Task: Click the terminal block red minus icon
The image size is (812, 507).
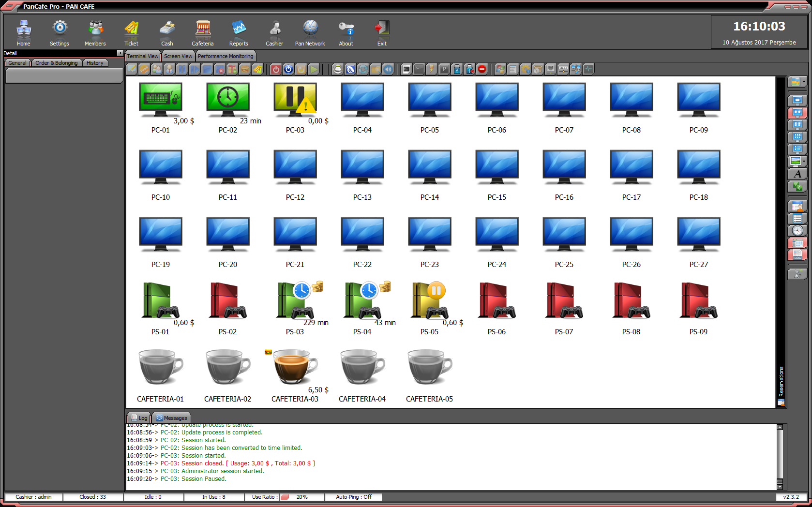Action: (482, 69)
